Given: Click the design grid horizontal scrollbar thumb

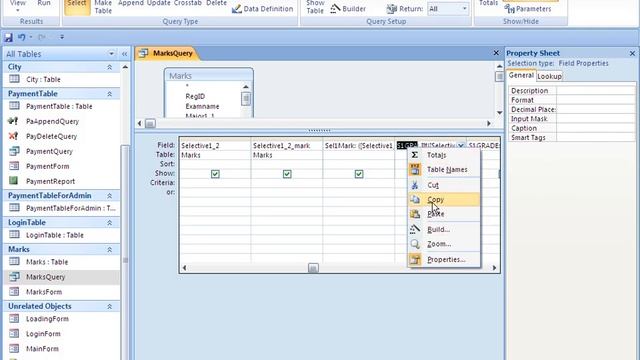Looking at the screenshot, I should pyautogui.click(x=313, y=268).
